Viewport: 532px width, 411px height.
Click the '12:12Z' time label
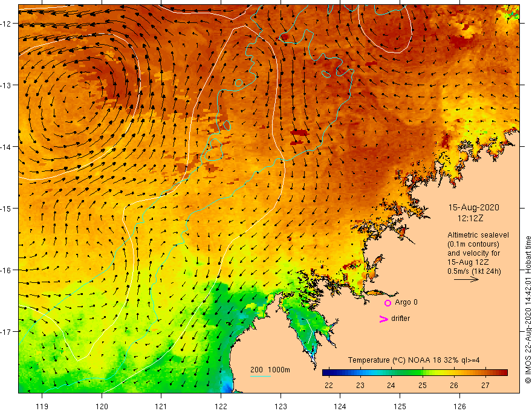tap(470, 218)
